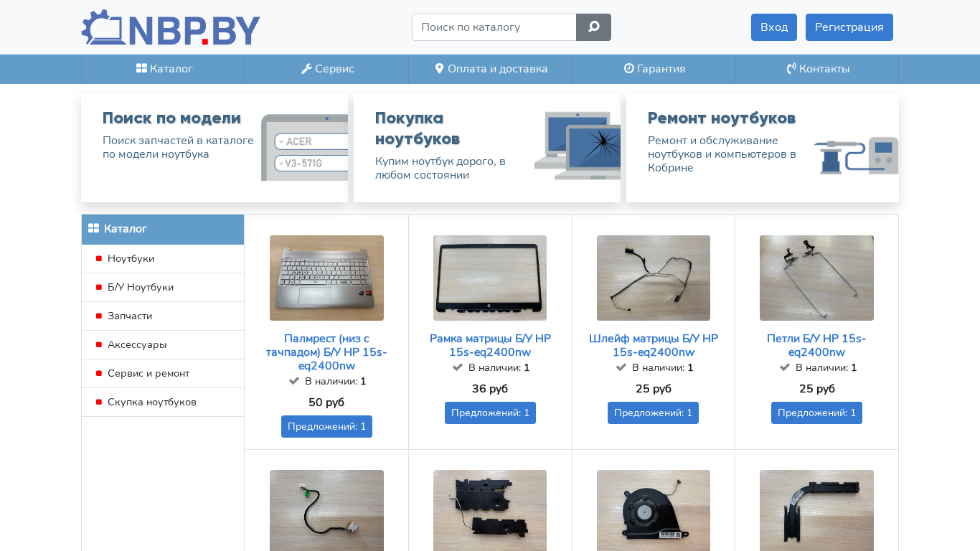The image size is (980, 551).
Task: Click the Шлейф матрицы Б/У HP link
Action: [x=654, y=345]
